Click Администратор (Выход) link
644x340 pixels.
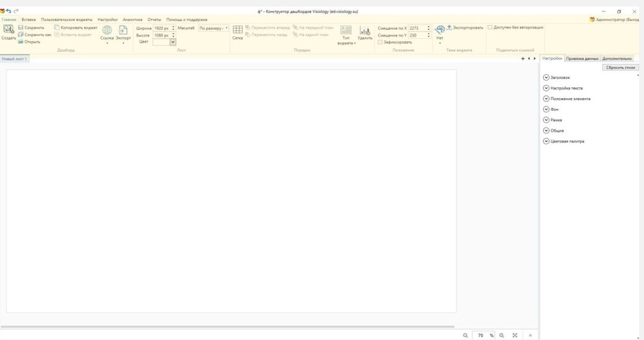(x=617, y=20)
